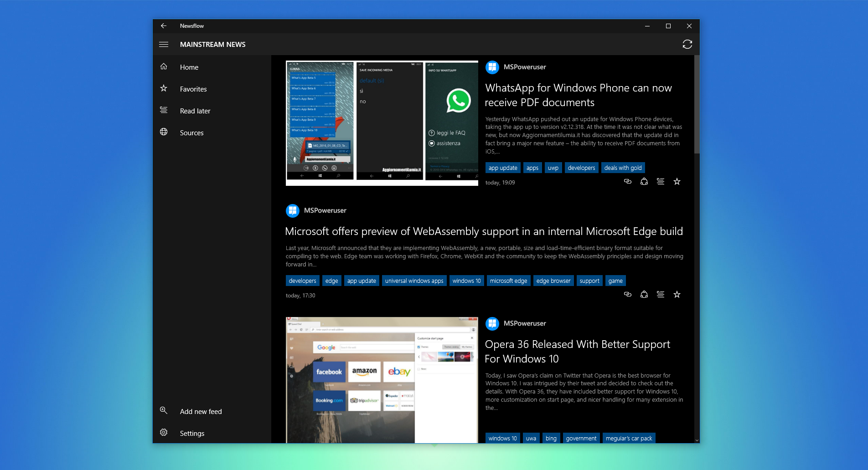The width and height of the screenshot is (868, 470).
Task: Click the 'government' tag
Action: 581,438
